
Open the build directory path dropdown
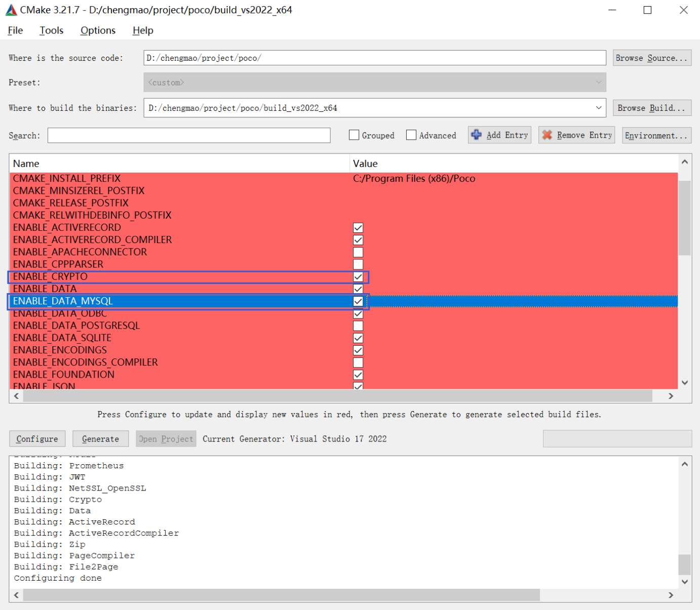click(x=599, y=107)
